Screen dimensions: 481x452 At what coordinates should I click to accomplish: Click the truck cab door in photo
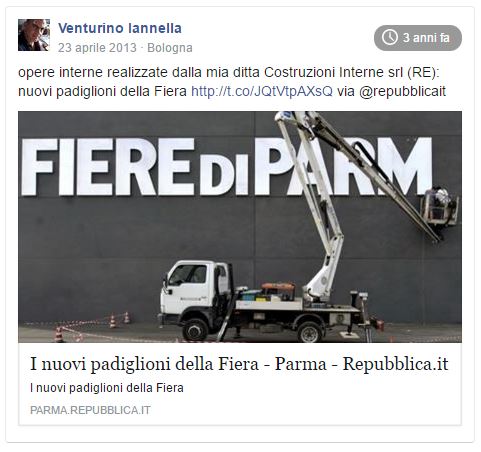pos(191,287)
